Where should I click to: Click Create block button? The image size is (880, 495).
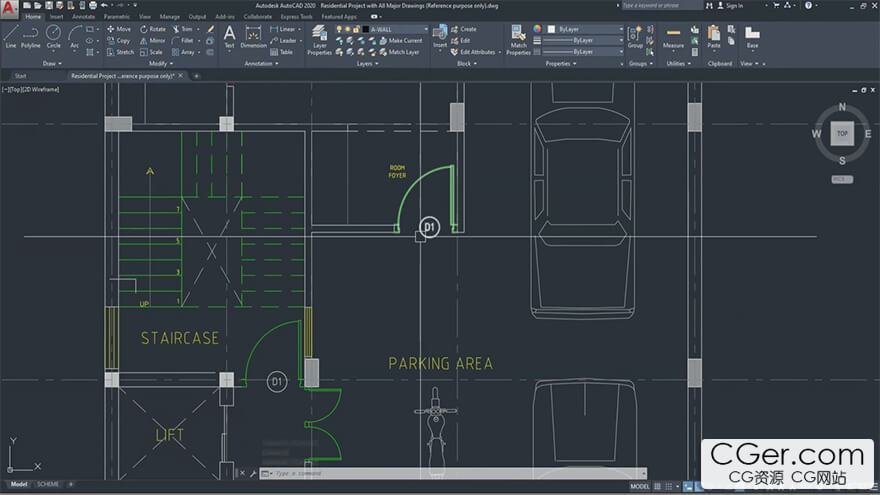(464, 29)
